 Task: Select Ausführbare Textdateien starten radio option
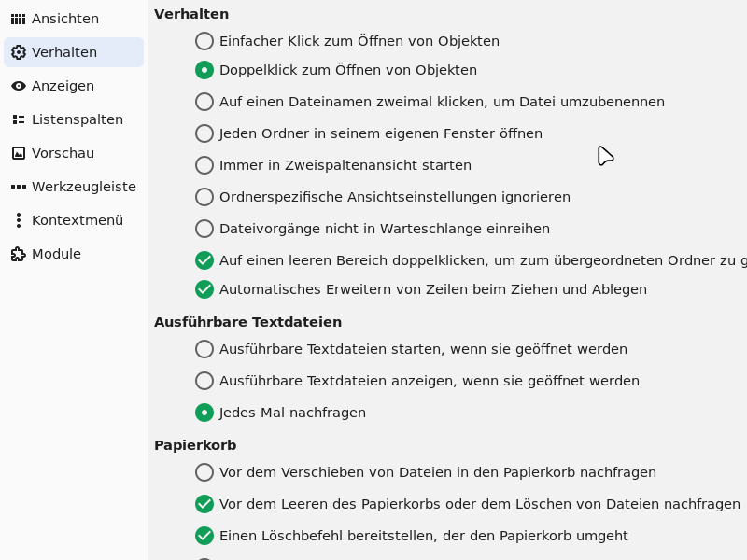tap(204, 349)
